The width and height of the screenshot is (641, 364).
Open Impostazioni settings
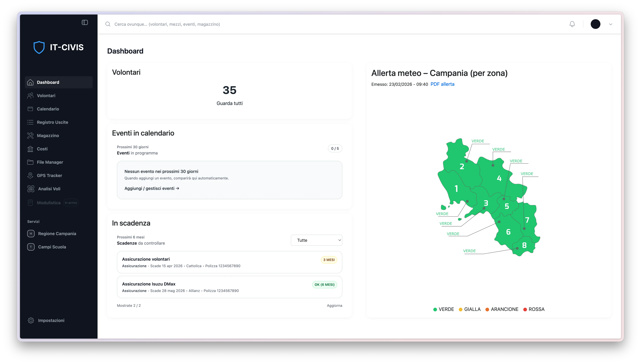point(59,320)
